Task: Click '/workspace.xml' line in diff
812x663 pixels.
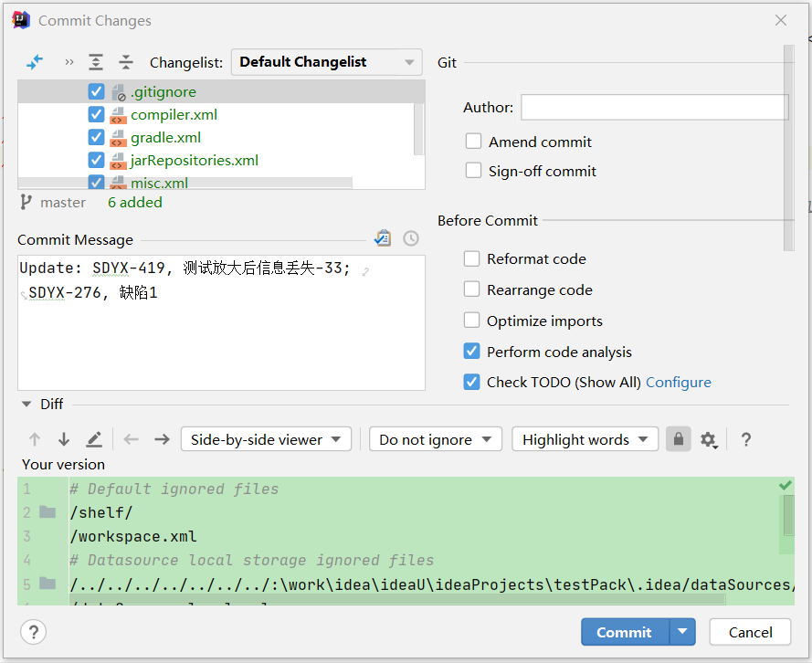Action: click(x=133, y=536)
